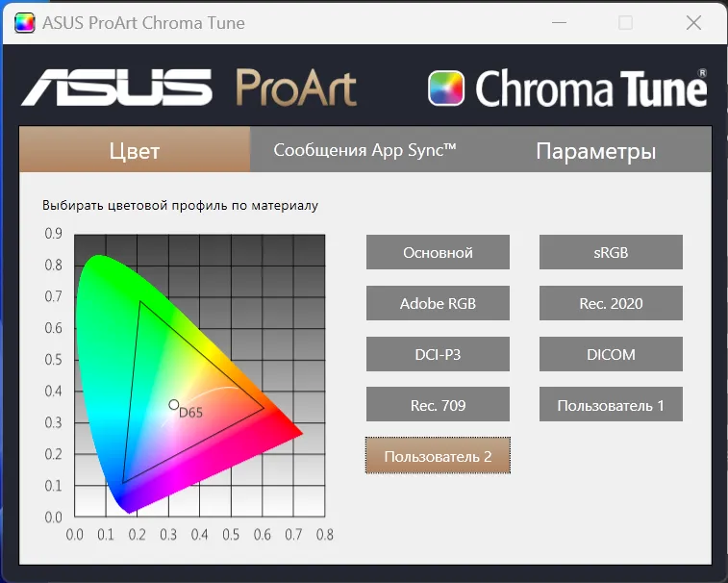The image size is (728, 583).
Task: Pick the DICOM profile button
Action: click(x=611, y=354)
